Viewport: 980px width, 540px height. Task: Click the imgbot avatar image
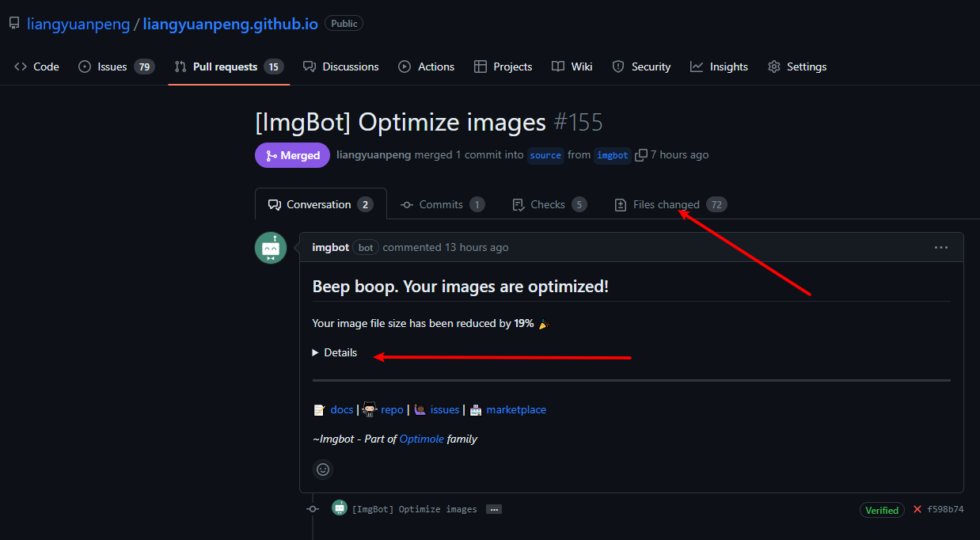click(x=271, y=248)
